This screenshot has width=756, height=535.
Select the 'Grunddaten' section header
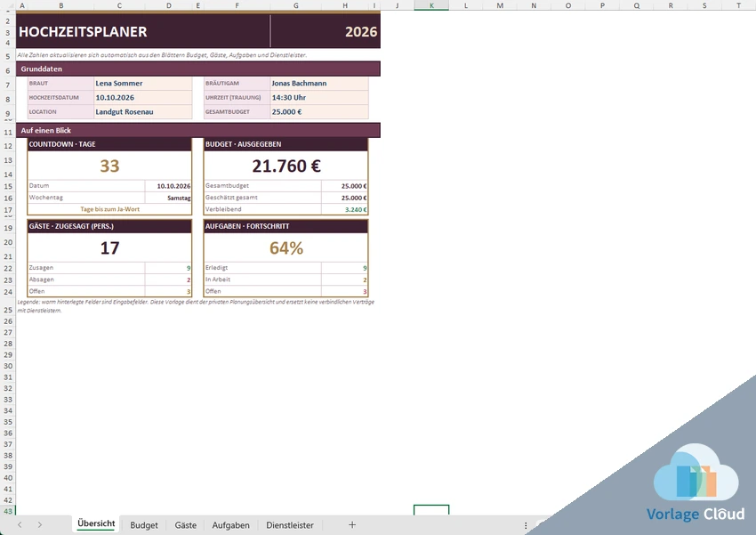tap(198, 69)
